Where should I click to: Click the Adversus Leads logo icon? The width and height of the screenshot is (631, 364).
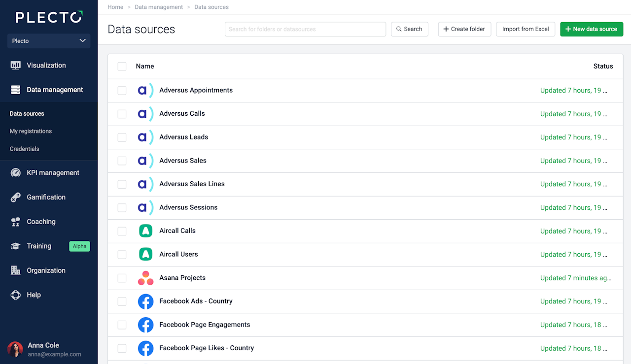(x=145, y=137)
